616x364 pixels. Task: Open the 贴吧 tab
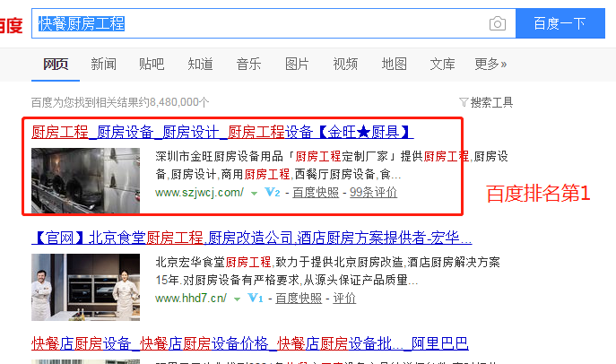pos(152,64)
